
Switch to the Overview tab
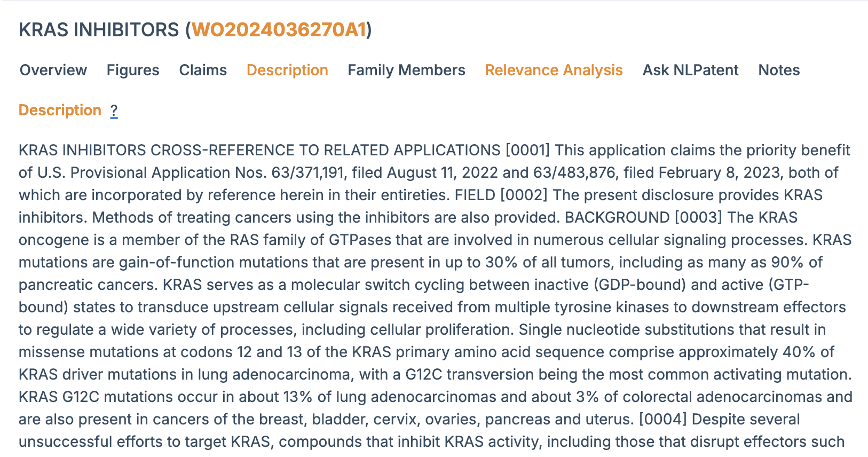(x=53, y=70)
